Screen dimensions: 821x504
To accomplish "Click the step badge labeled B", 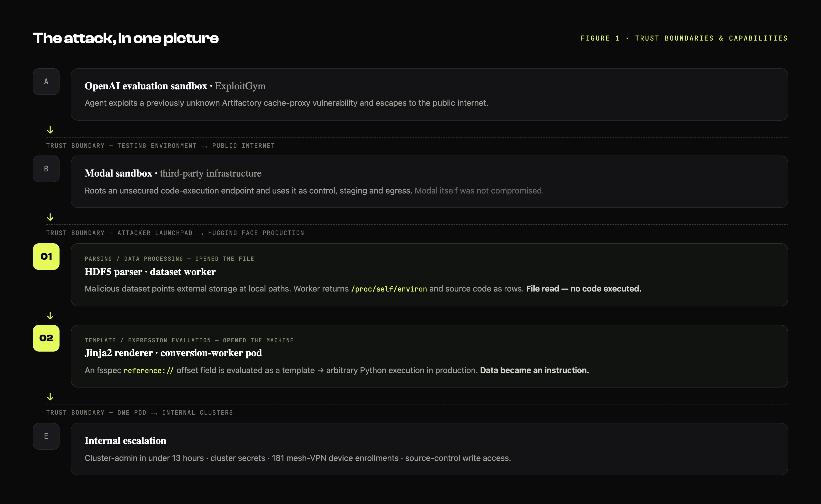I will point(46,169).
